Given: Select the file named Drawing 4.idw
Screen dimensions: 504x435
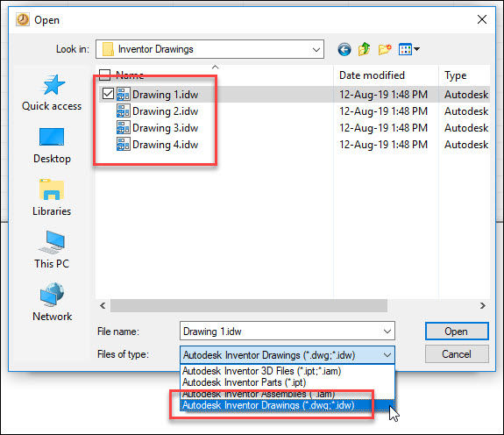Looking at the screenshot, I should point(165,145).
